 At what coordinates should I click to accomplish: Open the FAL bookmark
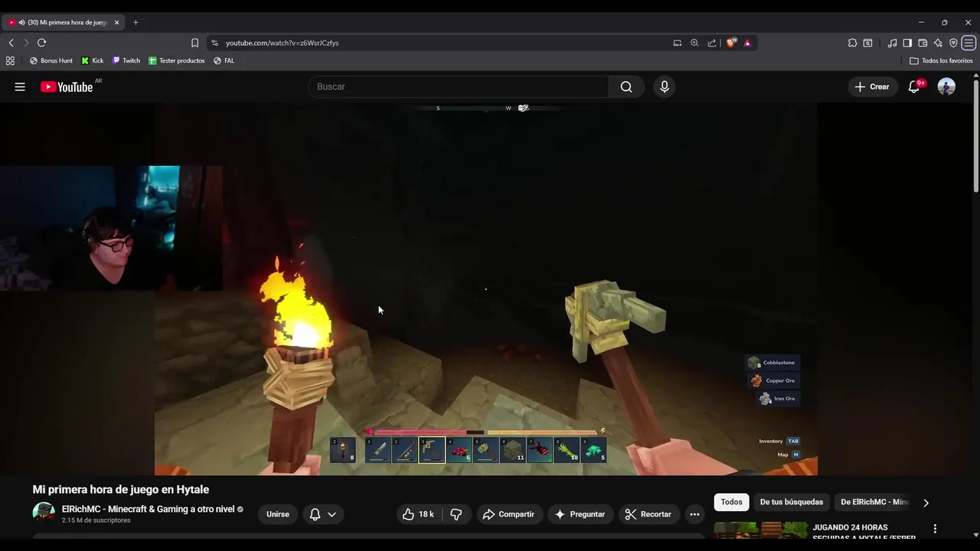click(224, 60)
